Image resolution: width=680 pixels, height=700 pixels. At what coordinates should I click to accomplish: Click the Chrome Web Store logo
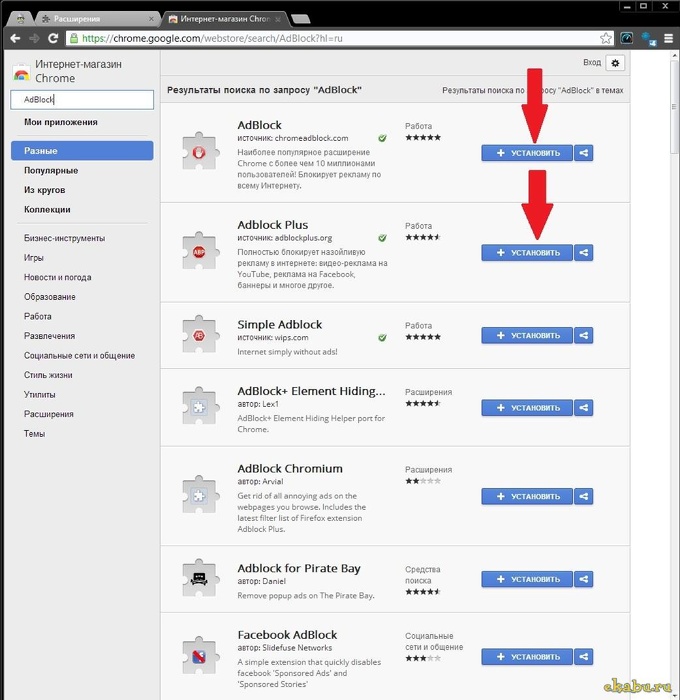tap(21, 71)
